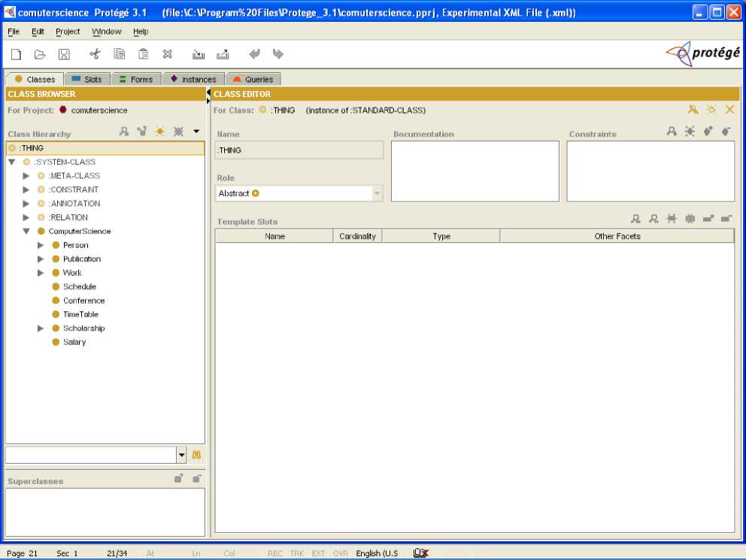The width and height of the screenshot is (746, 560).
Task: Click the binoculars search icon in Class Browser
Action: point(196,455)
